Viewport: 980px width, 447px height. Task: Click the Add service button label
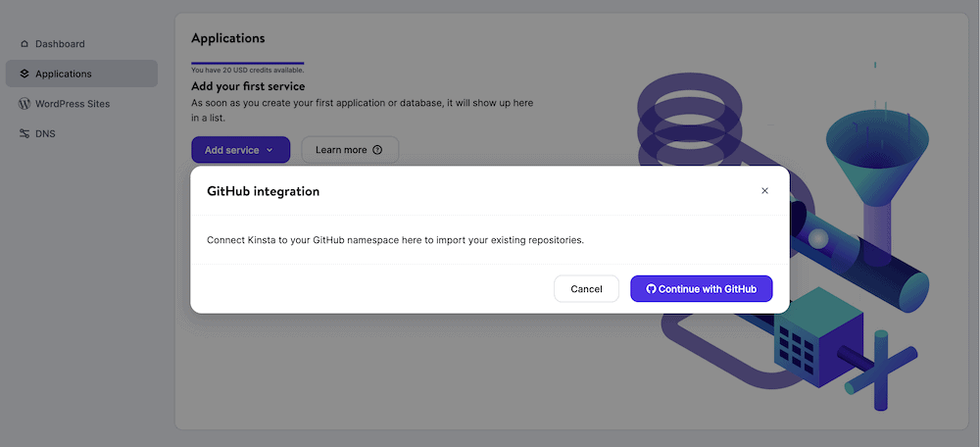tap(231, 150)
